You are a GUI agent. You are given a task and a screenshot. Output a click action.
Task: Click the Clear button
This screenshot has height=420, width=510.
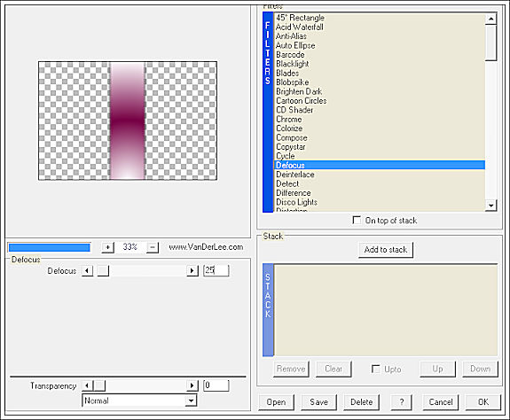(x=333, y=369)
